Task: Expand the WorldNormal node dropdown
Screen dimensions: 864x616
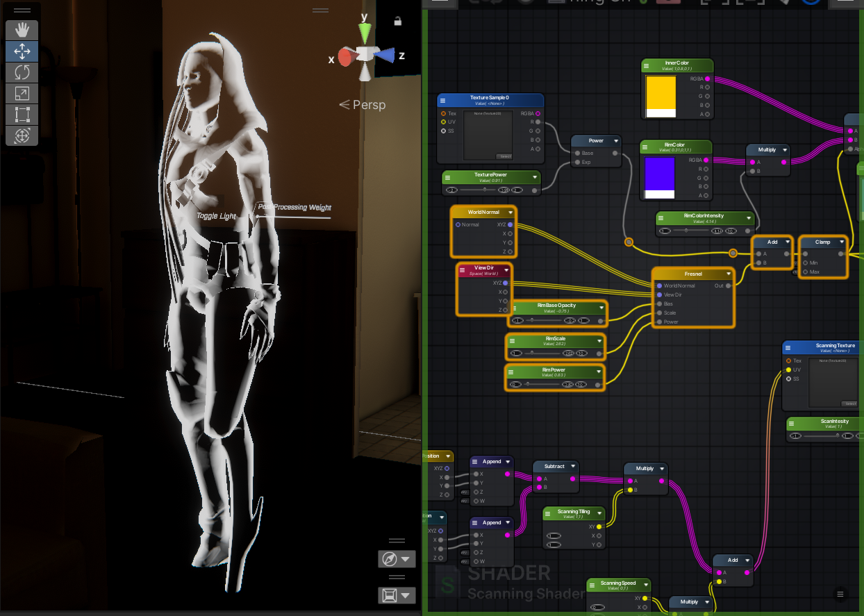Action: [510, 212]
